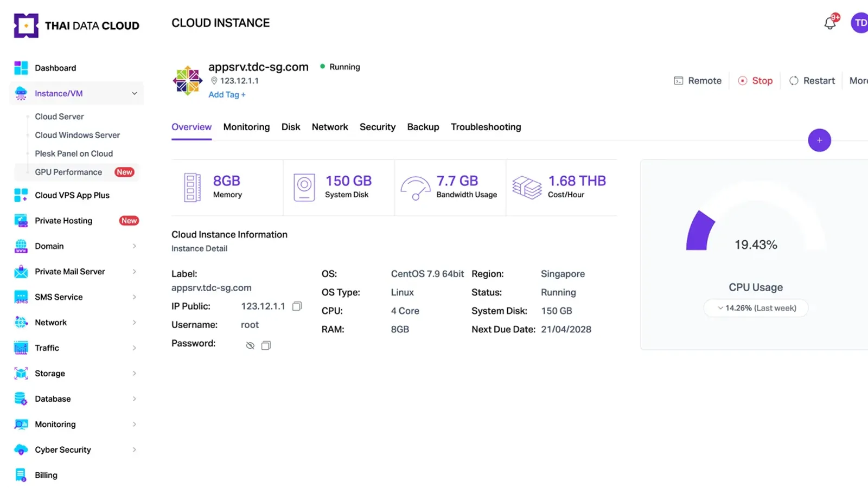This screenshot has height=488, width=868.
Task: Open the notifications bell icon
Action: (x=830, y=23)
